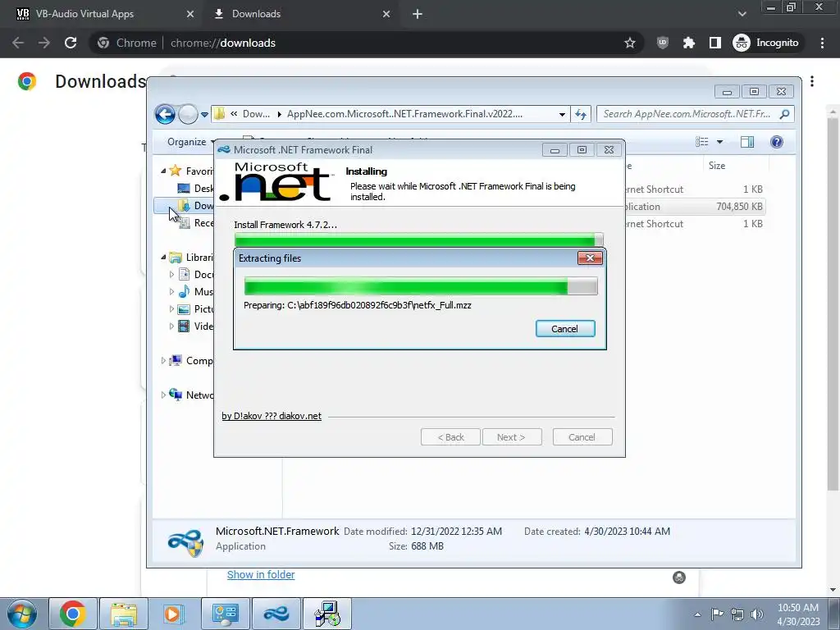
Task: Click the installer Next button
Action: (512, 437)
